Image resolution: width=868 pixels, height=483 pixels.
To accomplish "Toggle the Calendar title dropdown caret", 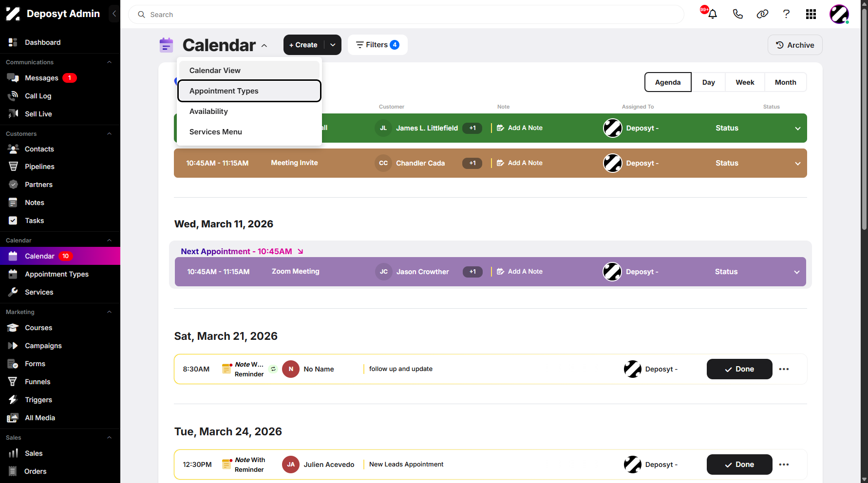I will point(264,46).
